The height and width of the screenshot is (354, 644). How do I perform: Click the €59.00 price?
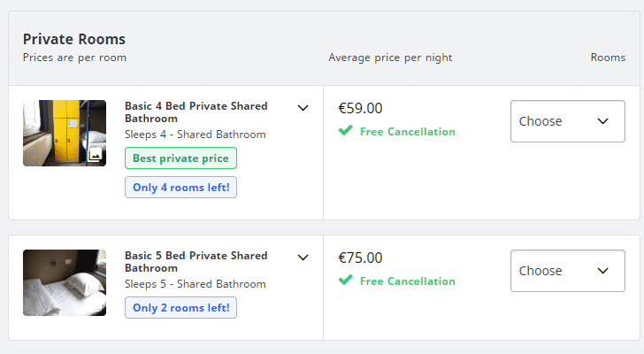tap(360, 109)
